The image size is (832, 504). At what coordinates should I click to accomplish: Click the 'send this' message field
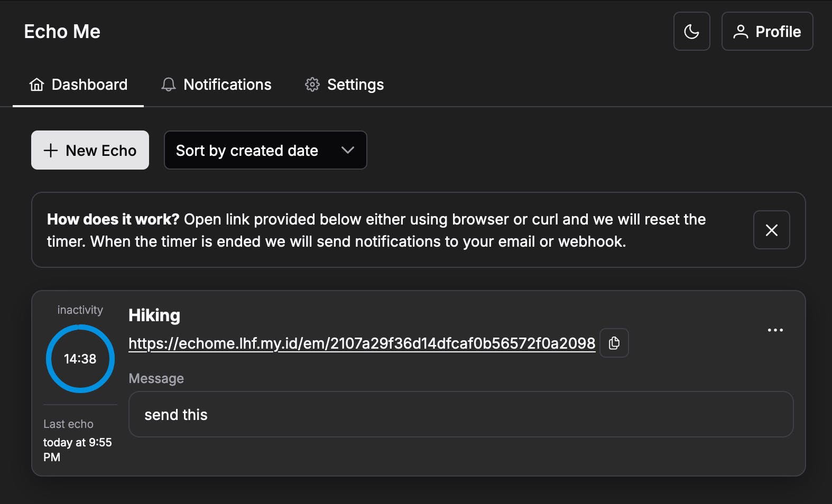pyautogui.click(x=461, y=414)
